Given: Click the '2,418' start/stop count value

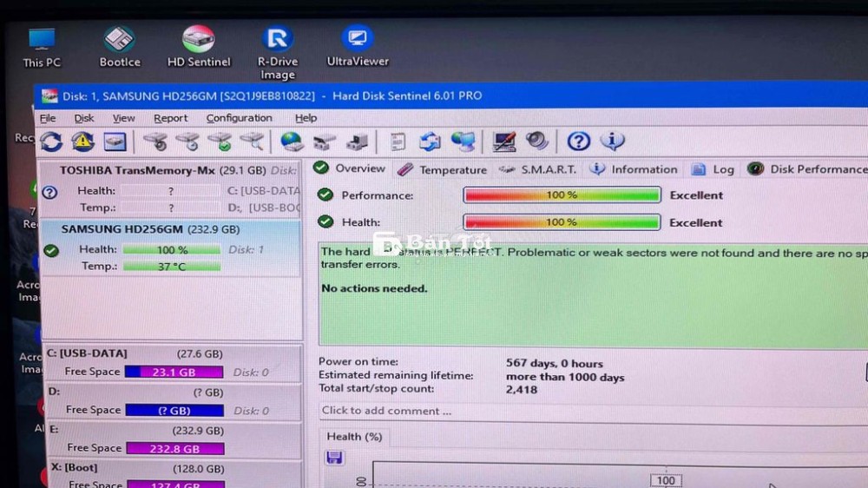Looking at the screenshot, I should click(522, 389).
